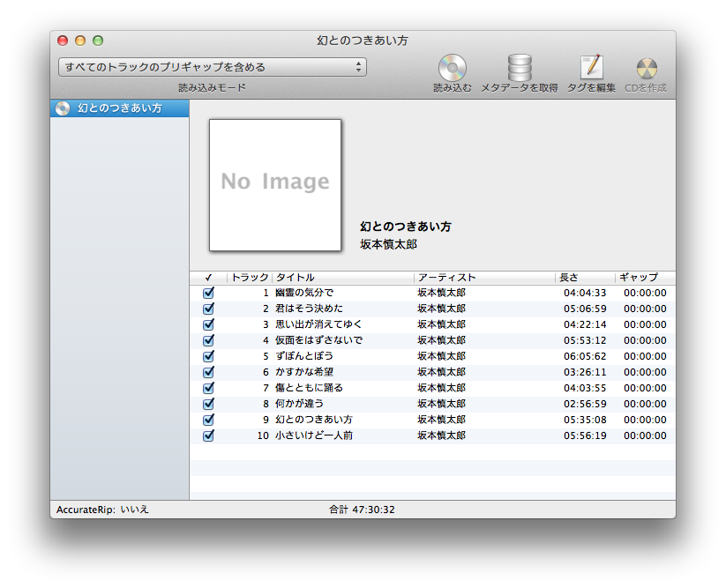Disable track 6 かすかな希望 checkbox
This screenshot has width=726, height=588.
click(x=208, y=372)
